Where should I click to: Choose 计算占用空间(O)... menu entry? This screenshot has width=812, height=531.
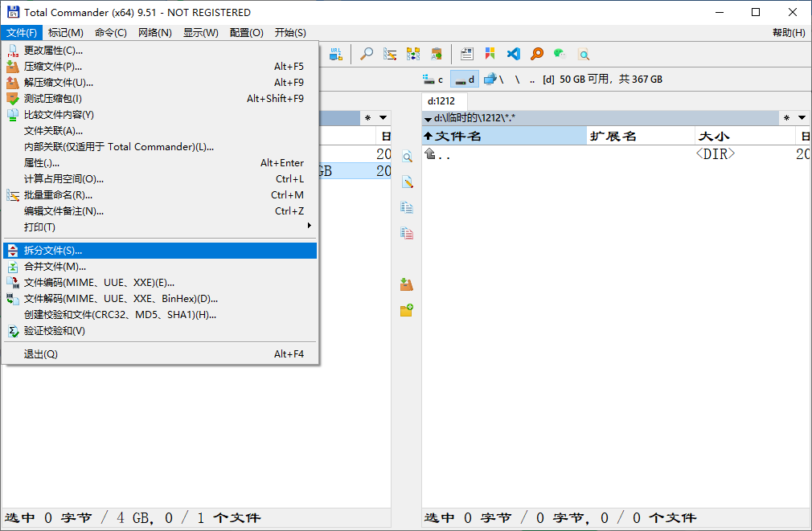click(160, 178)
